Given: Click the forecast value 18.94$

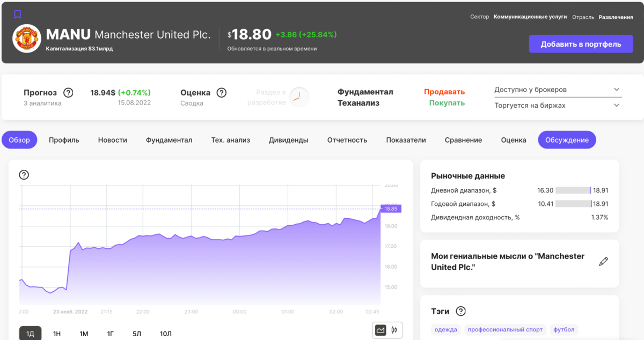Looking at the screenshot, I should (103, 92).
